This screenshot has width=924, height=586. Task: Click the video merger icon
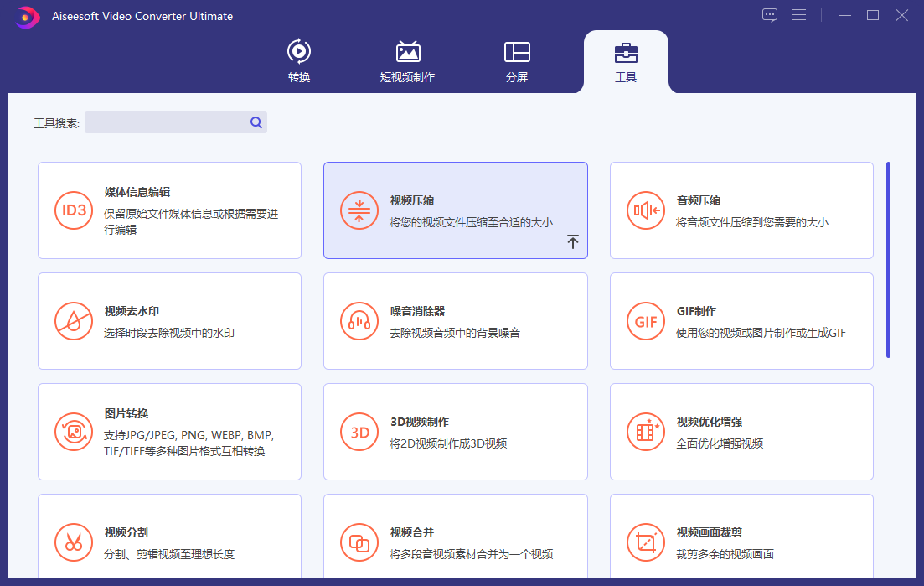click(x=359, y=542)
